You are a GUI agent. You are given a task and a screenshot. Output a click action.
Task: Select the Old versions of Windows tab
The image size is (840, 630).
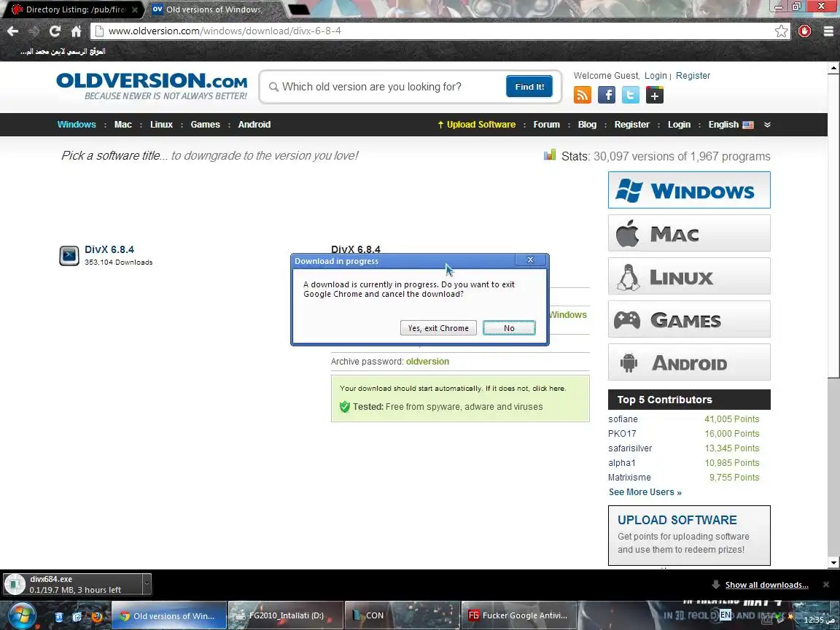[x=213, y=9]
